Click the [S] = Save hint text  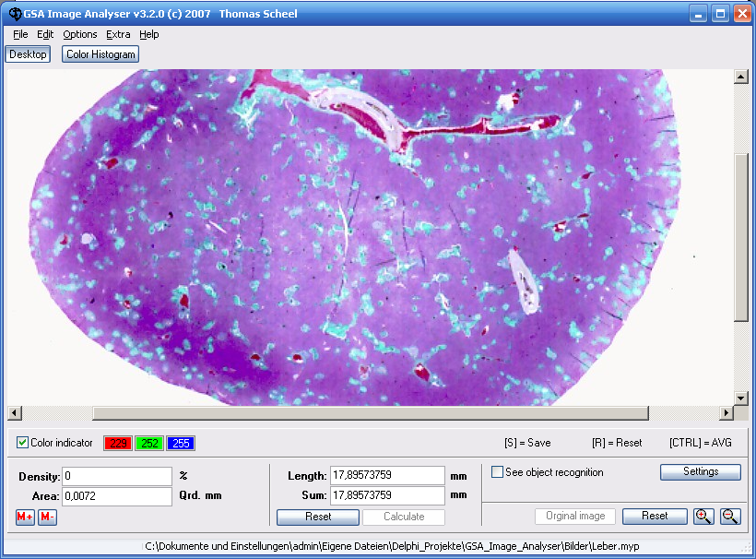527,443
